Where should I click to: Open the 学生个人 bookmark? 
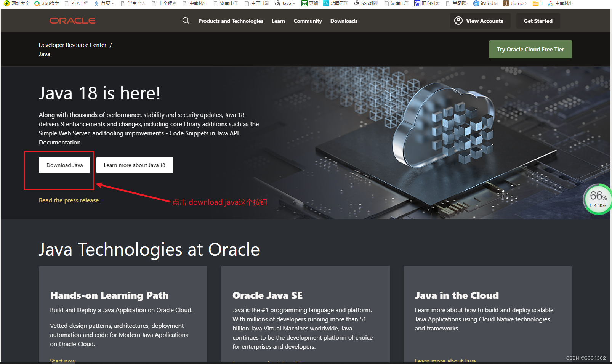pyautogui.click(x=133, y=3)
